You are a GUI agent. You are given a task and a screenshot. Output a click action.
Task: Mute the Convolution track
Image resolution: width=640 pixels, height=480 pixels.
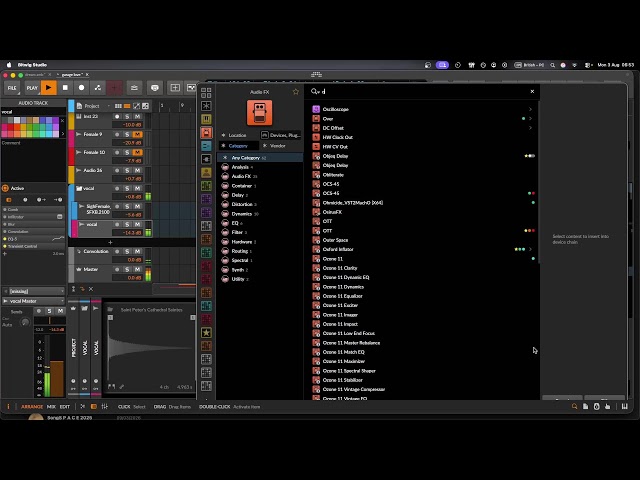coord(138,251)
